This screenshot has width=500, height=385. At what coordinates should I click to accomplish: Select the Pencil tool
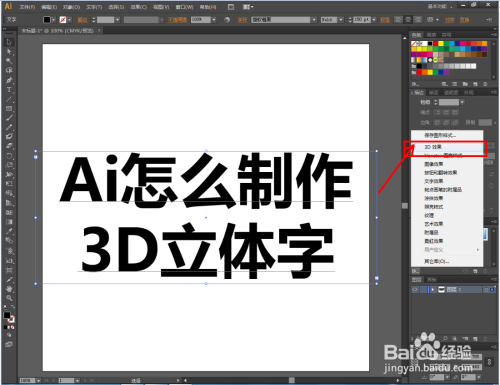(9, 127)
